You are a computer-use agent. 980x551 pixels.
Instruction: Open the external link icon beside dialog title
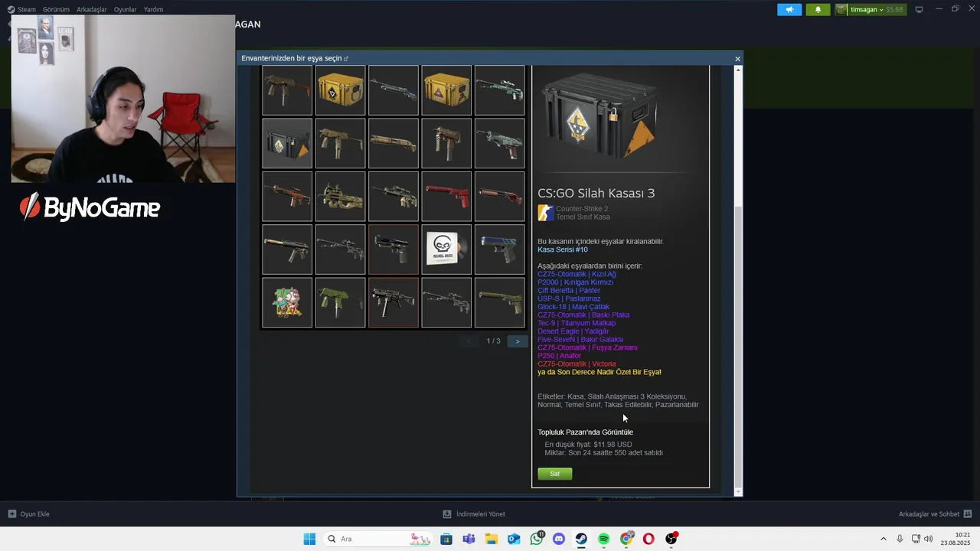click(346, 59)
